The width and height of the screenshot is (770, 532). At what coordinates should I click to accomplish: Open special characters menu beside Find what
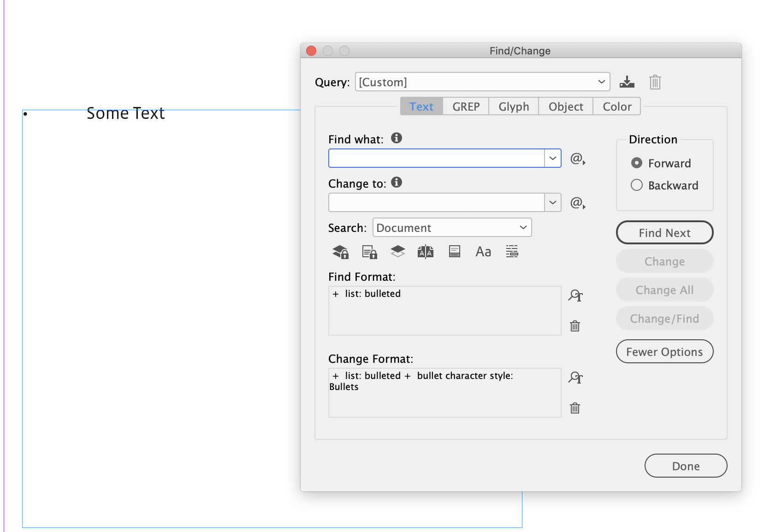click(576, 159)
